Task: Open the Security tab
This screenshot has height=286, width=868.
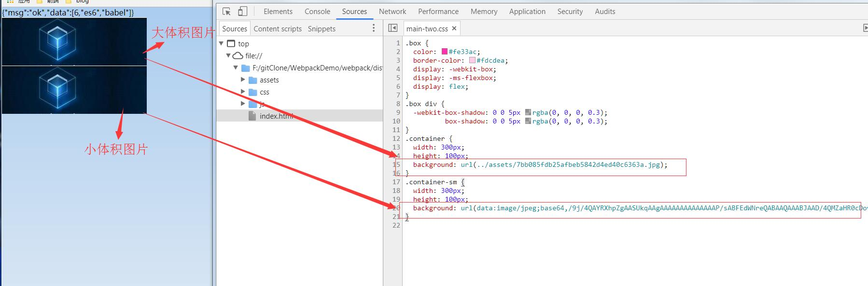Action: [570, 11]
